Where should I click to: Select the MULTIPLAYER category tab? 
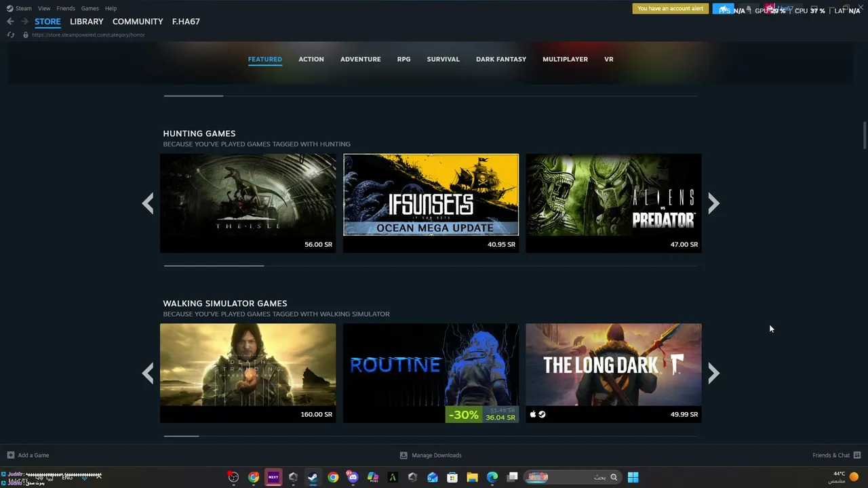[566, 59]
